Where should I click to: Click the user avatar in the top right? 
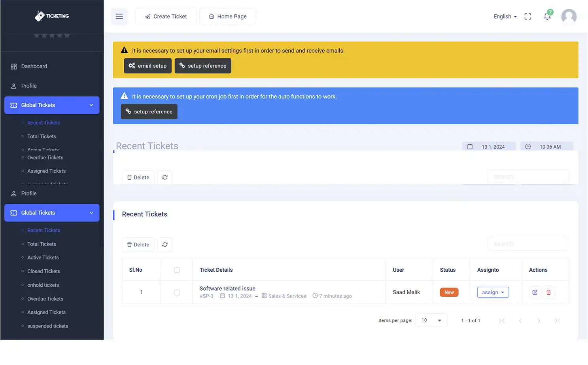pyautogui.click(x=569, y=16)
